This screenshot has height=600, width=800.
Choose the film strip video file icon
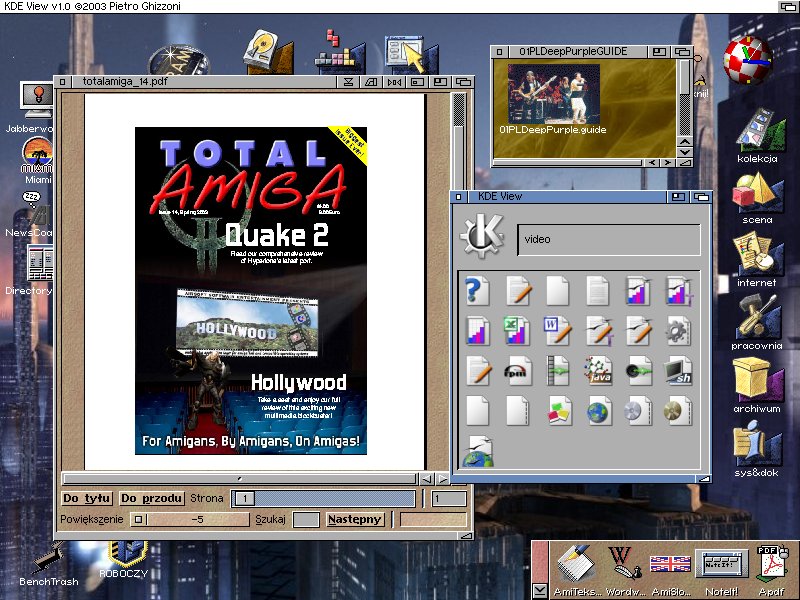click(557, 371)
